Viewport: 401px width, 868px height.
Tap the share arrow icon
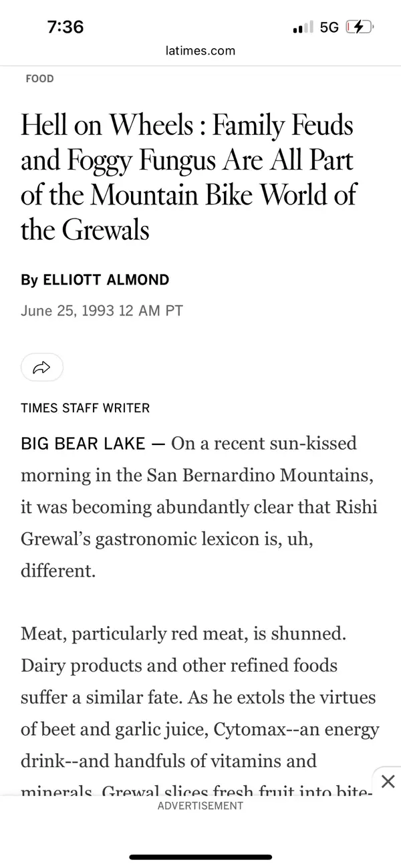click(x=42, y=366)
